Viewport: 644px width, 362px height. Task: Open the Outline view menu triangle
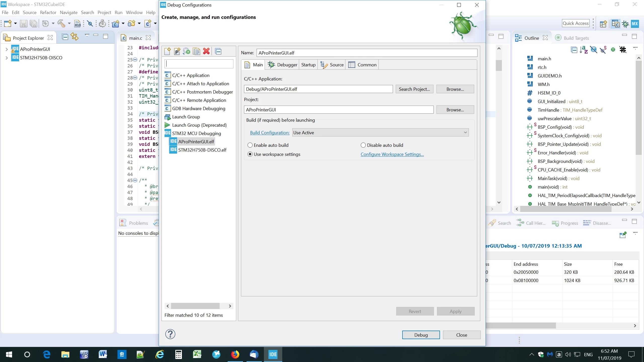pyautogui.click(x=635, y=48)
